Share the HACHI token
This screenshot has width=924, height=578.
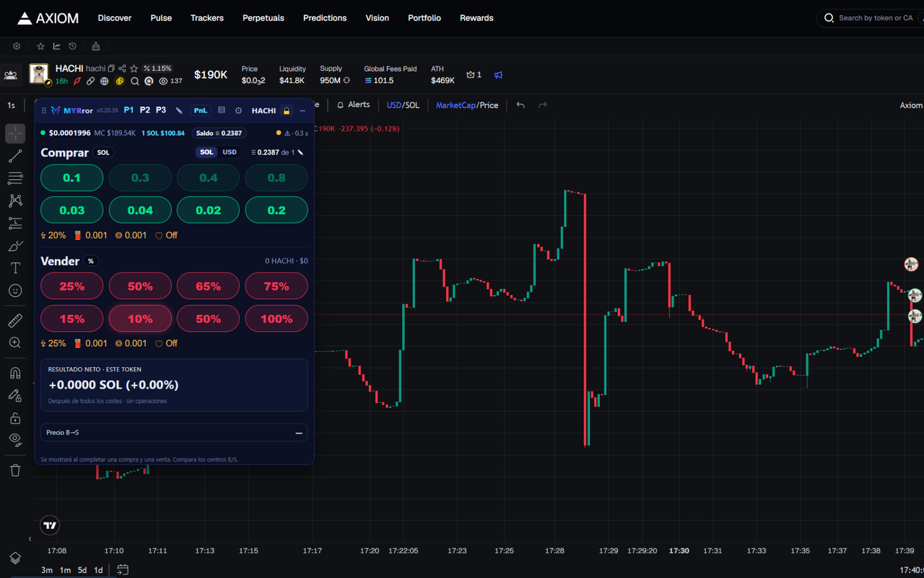coord(122,69)
